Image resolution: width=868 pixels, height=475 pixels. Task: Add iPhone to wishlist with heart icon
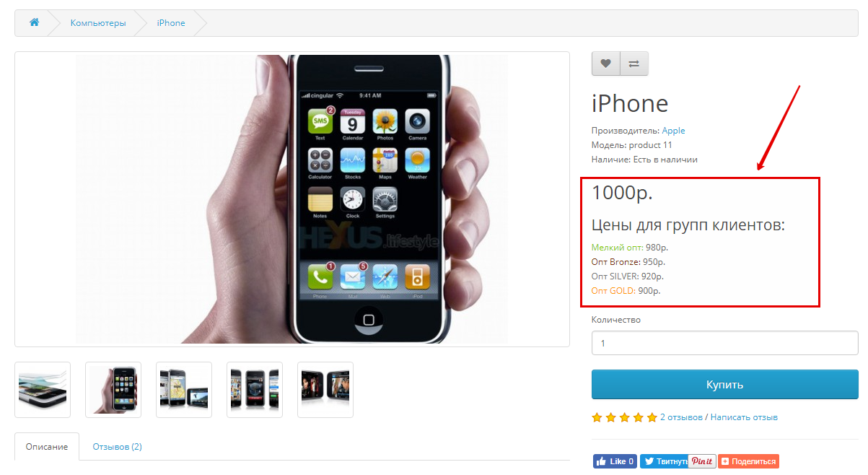click(x=606, y=64)
